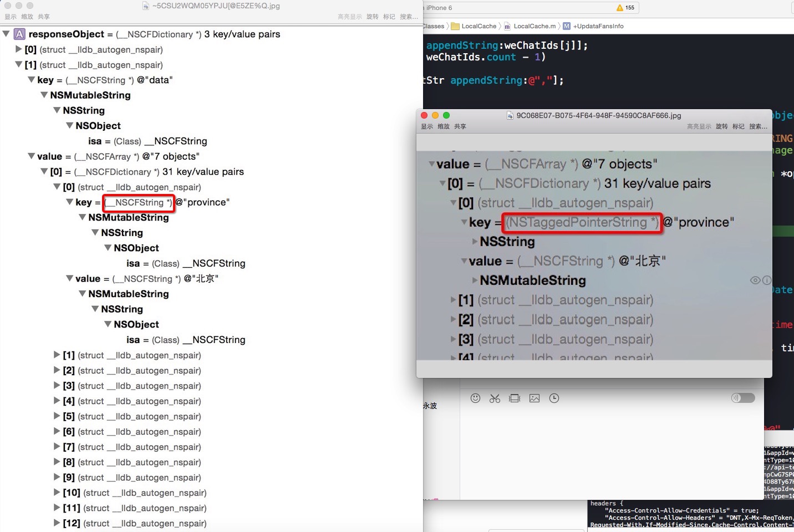794x532 pixels.
Task: Click value @"北京" text in 9C068E07 window
Action: tap(567, 261)
